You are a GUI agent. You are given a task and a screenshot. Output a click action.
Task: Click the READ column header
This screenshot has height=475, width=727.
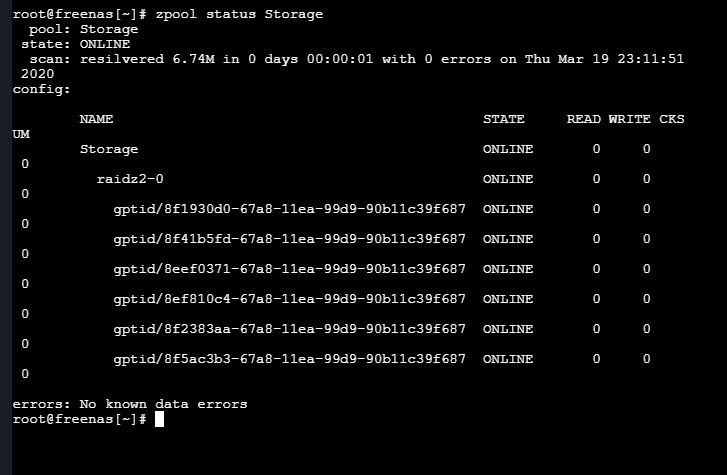[x=584, y=119]
